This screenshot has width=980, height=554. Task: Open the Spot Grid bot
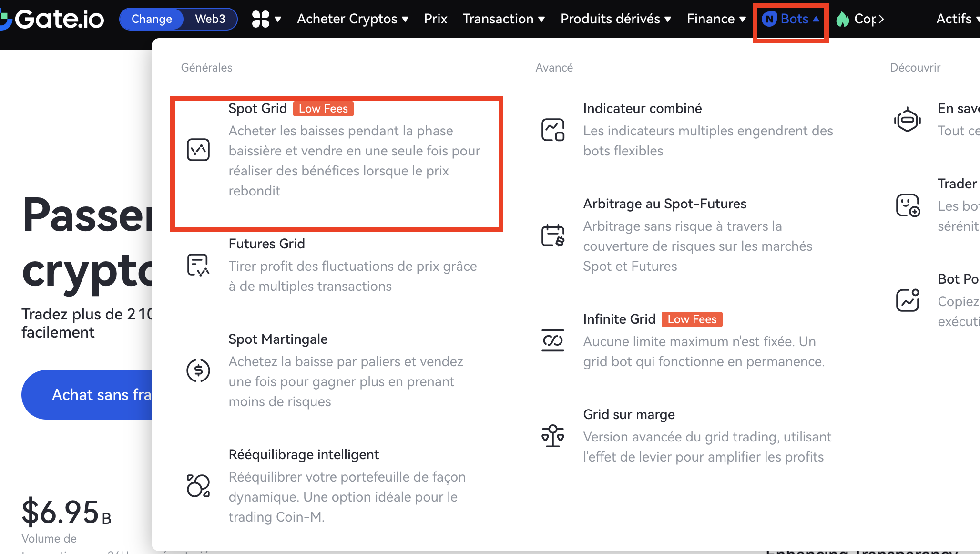[x=258, y=109]
